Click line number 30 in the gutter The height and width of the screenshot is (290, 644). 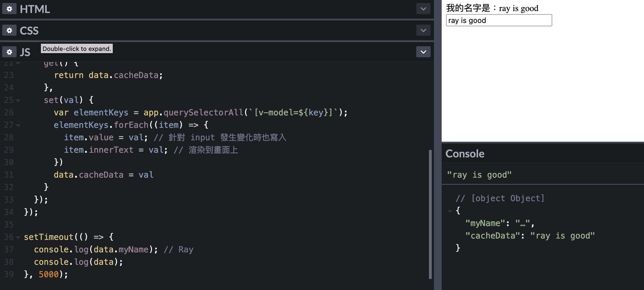tap(9, 162)
